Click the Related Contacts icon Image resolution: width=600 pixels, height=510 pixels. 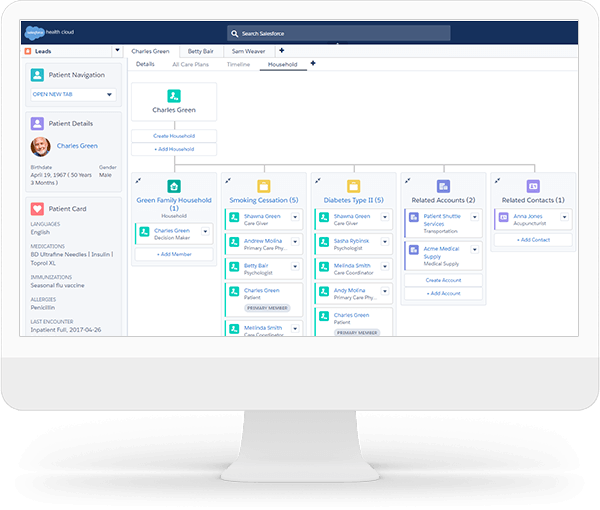(533, 186)
